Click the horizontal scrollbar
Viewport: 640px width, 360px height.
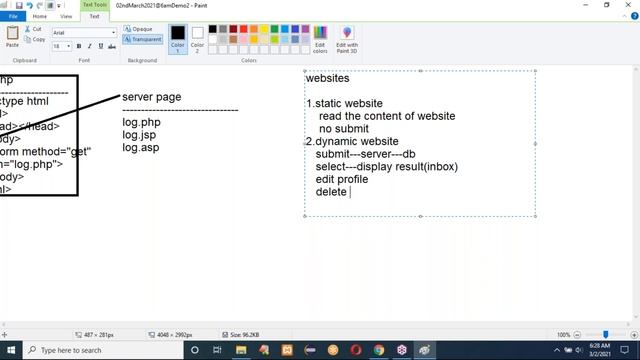316,324
